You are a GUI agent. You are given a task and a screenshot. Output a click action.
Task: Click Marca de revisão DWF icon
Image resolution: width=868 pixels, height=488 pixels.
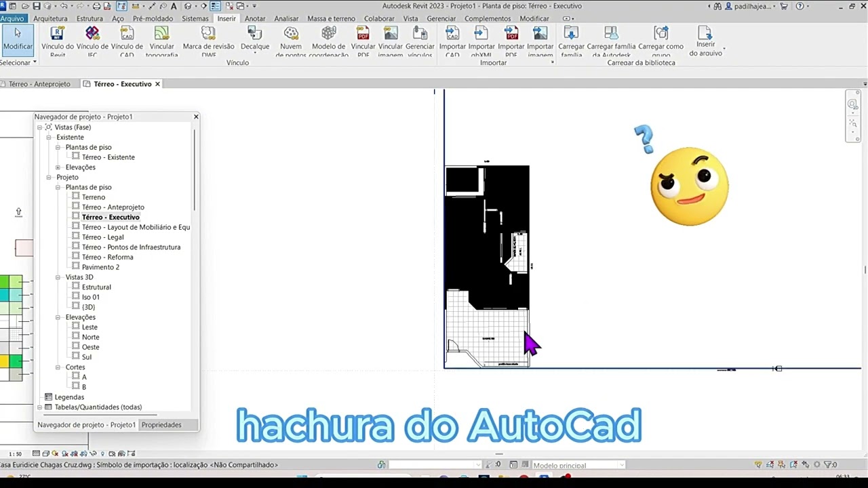[x=208, y=33]
